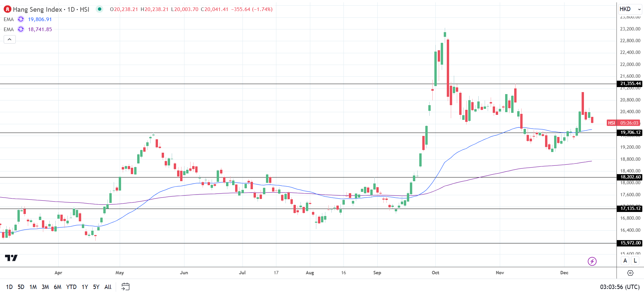The height and width of the screenshot is (292, 644).
Task: Click the 17,135.12 horizontal line price label
Action: tap(630, 209)
